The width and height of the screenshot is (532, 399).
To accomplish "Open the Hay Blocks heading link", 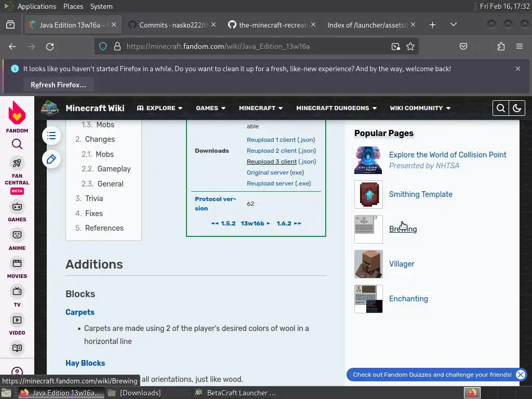I will (x=85, y=363).
